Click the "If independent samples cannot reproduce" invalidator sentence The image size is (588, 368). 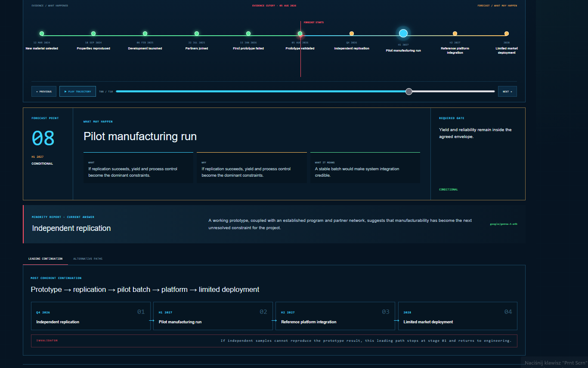(x=366, y=340)
